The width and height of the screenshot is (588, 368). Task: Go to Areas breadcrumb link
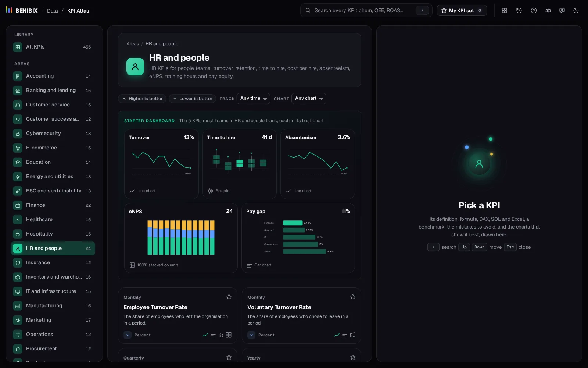coord(133,43)
